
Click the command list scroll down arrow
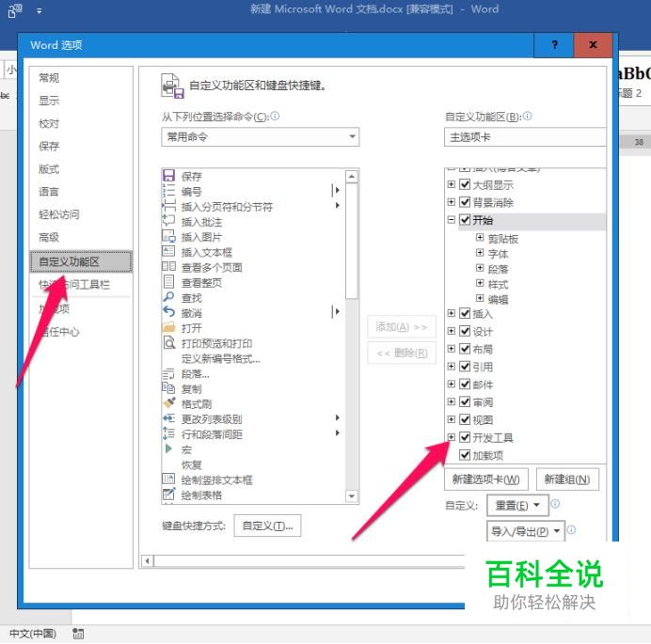351,495
